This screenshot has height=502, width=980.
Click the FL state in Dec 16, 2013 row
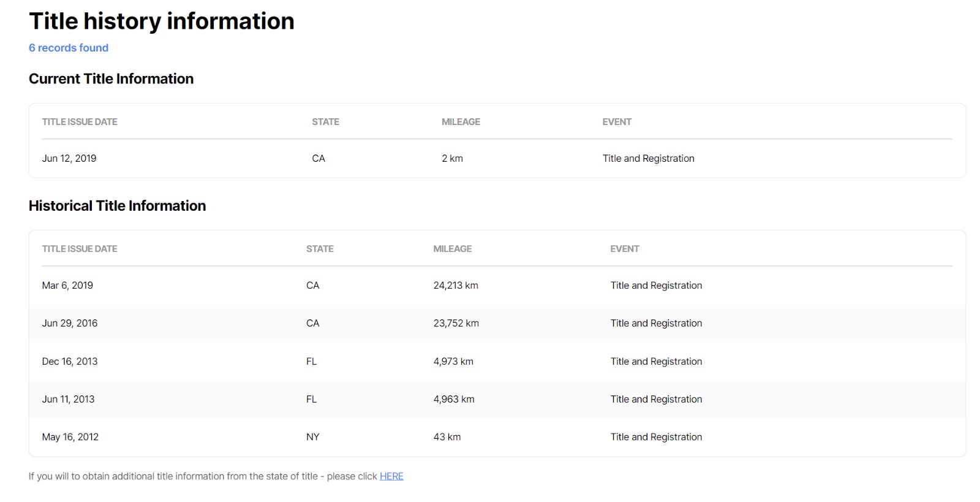click(311, 361)
